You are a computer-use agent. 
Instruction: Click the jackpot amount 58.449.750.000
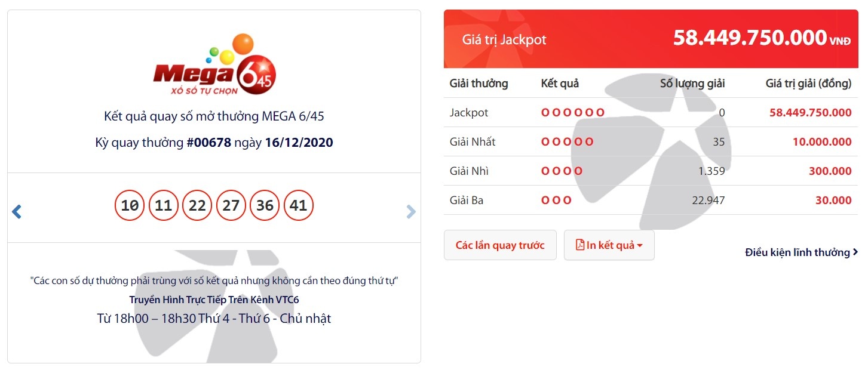click(x=750, y=37)
